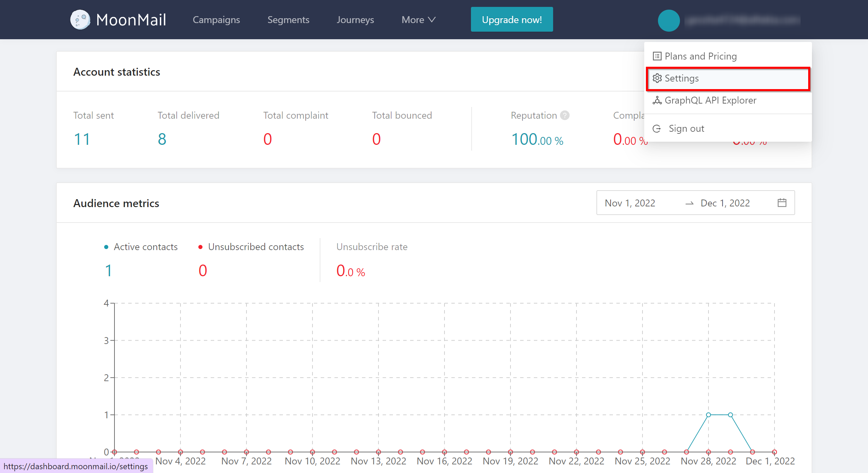Image resolution: width=868 pixels, height=473 pixels.
Task: Click the Nov 28, 2022 chart axis label
Action: (708, 461)
